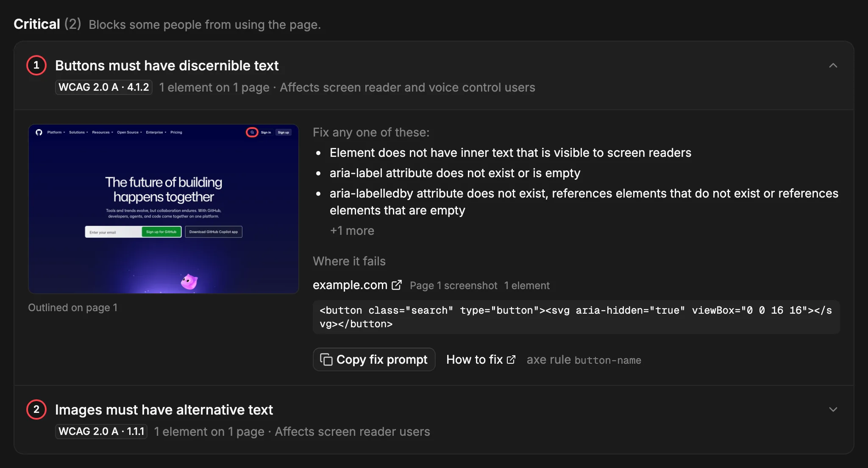Click the WCAG 2.0 A · 4.1.2 badge
The height and width of the screenshot is (468, 868).
click(x=104, y=87)
